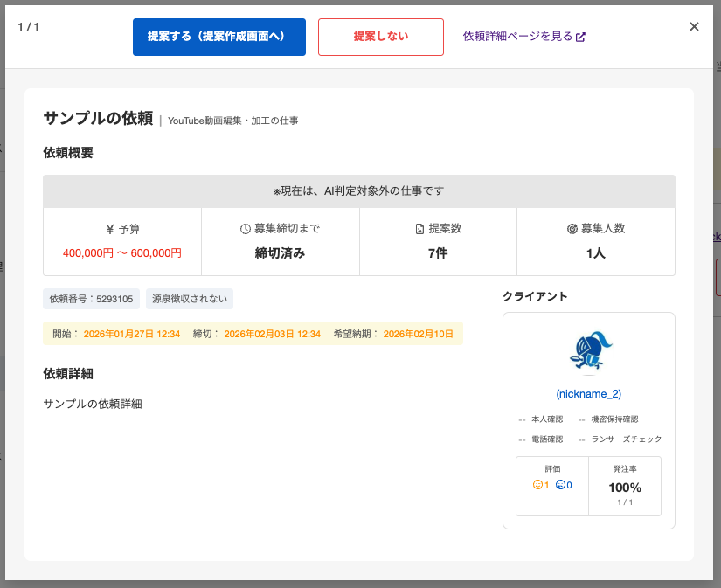Click the external link icon beside 依頼詳細ページを見る
This screenshot has width=721, height=588.
pos(581,37)
